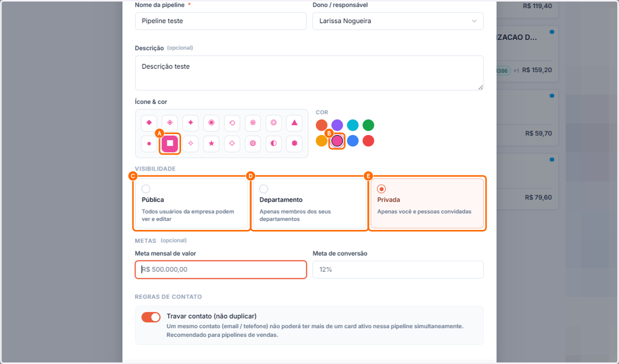Choose the Privada visibility radio
This screenshot has width=619, height=364.
pos(381,189)
